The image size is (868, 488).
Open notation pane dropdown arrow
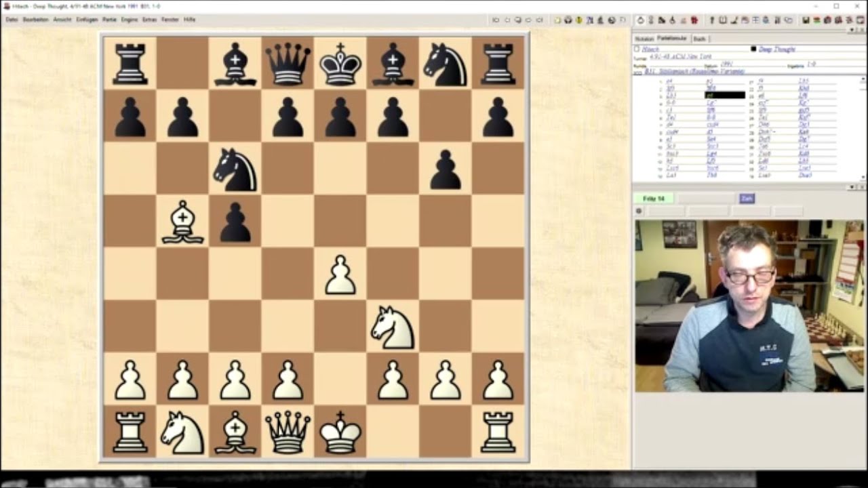(852, 30)
